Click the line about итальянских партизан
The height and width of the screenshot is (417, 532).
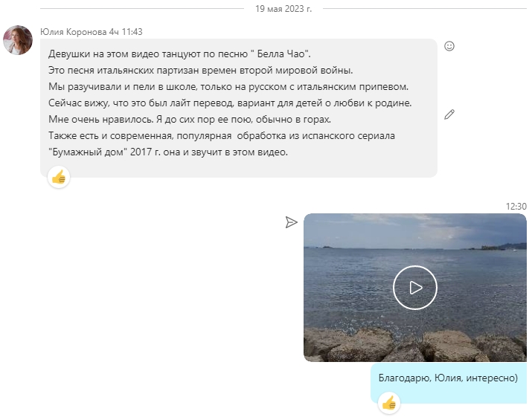pyautogui.click(x=200, y=70)
